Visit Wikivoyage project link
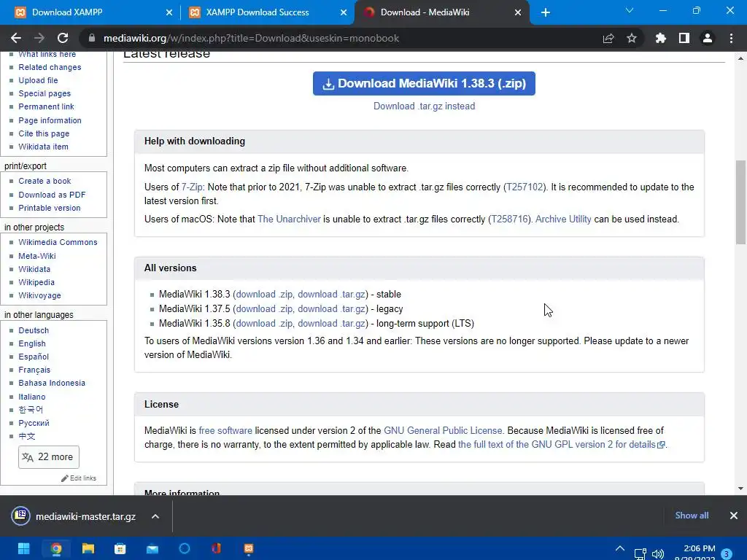This screenshot has width=747, height=560. (x=39, y=296)
